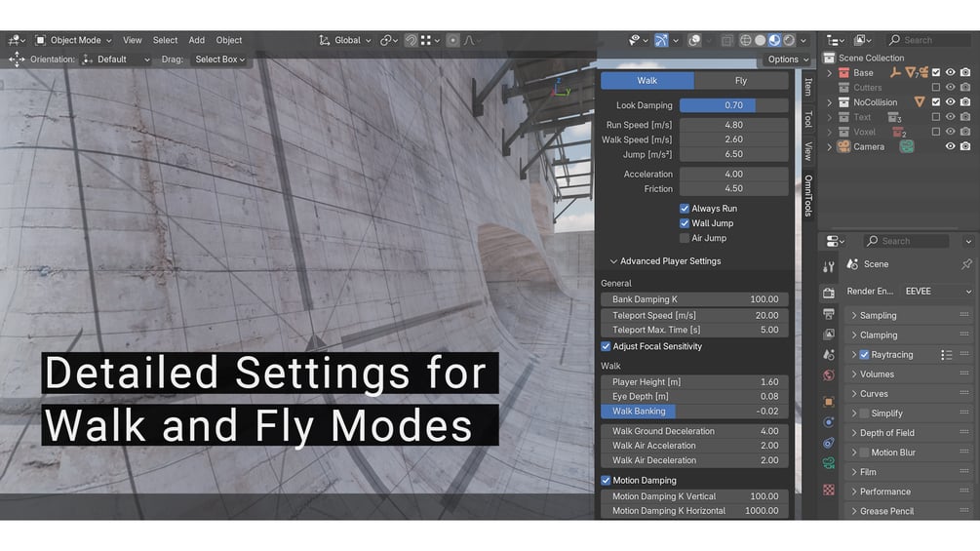Toggle snapping magnet icon in header
This screenshot has width=980, height=551.
pos(411,40)
